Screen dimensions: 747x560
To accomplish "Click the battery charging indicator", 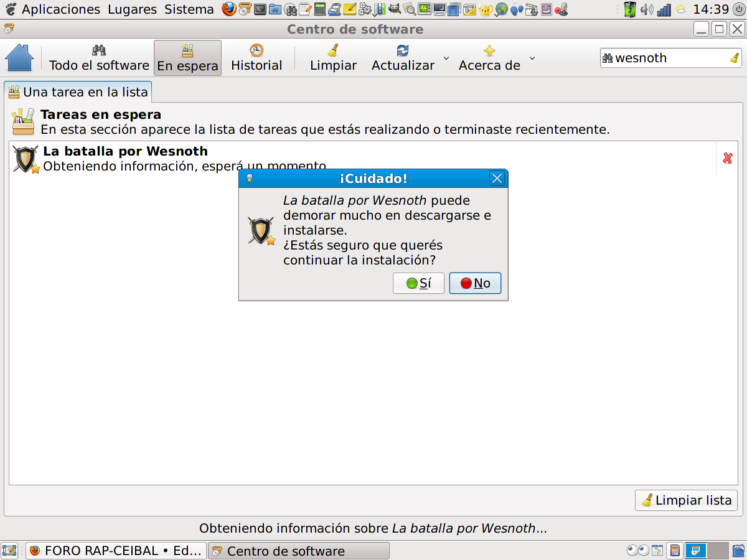I will pyautogui.click(x=630, y=9).
